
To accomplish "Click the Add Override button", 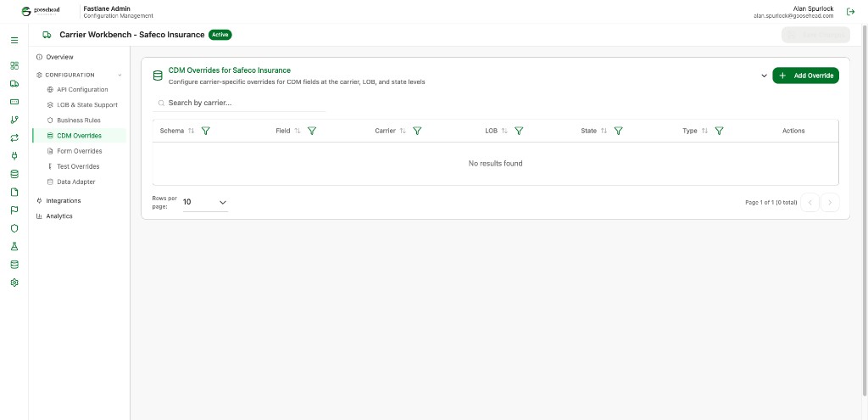I will (x=805, y=76).
